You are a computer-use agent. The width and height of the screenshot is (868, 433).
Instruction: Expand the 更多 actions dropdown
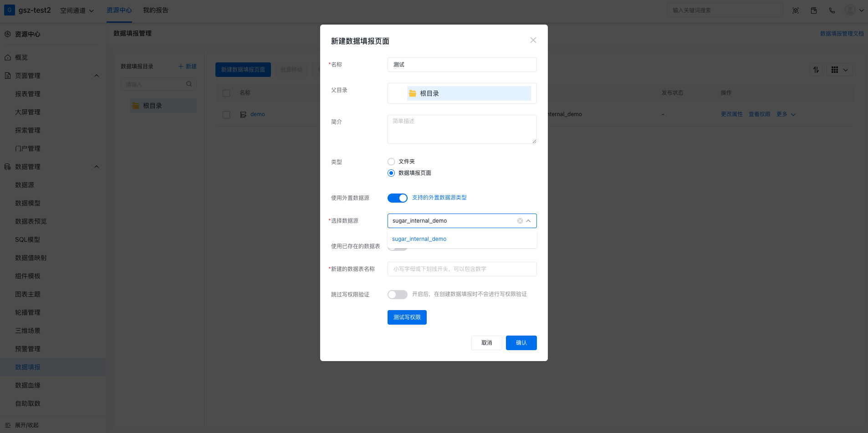click(786, 114)
